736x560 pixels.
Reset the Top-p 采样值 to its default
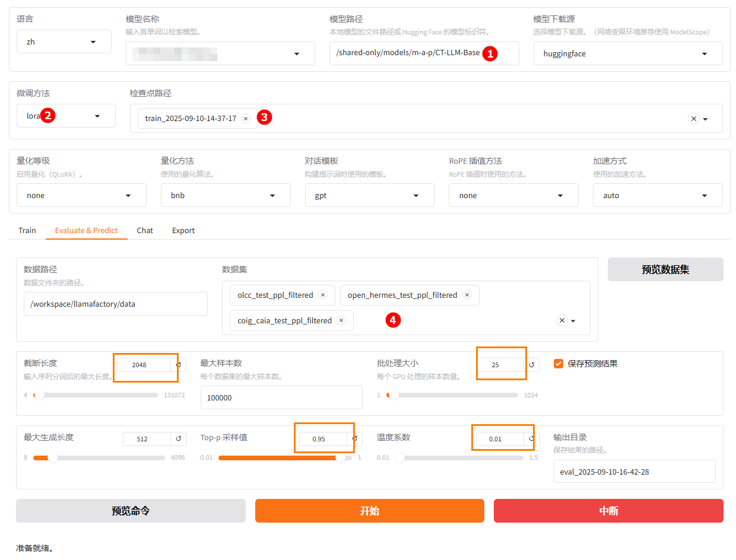click(x=354, y=439)
